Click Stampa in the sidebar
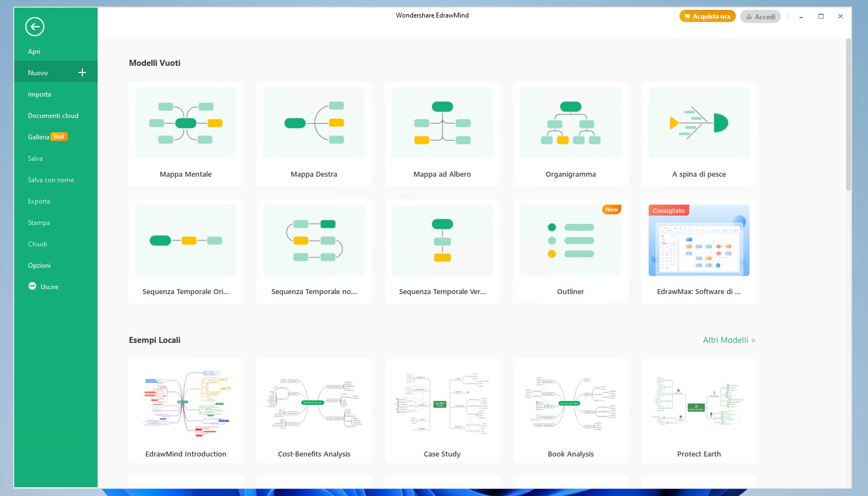The height and width of the screenshot is (496, 868). (39, 223)
